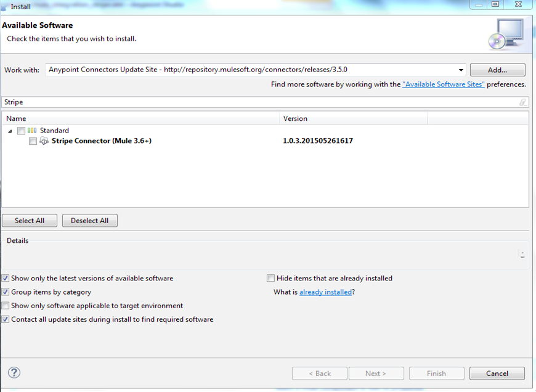Open the already installed link

click(325, 292)
